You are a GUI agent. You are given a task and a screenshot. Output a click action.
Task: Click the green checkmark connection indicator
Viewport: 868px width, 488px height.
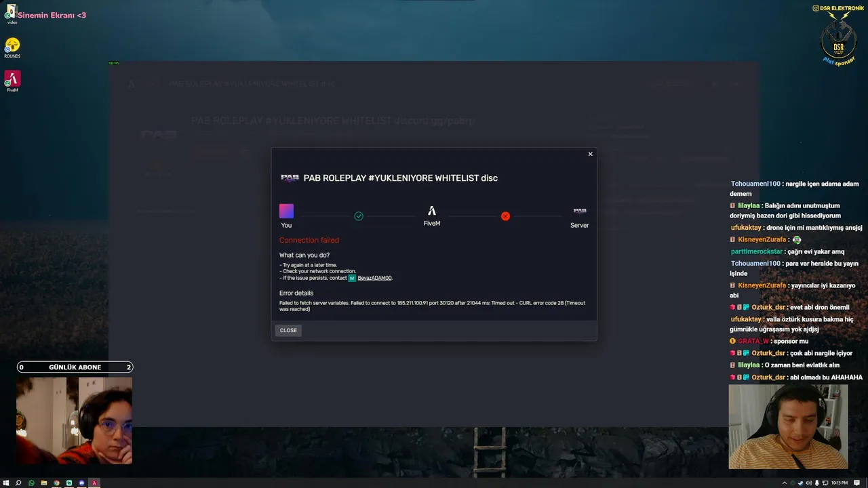coord(359,216)
